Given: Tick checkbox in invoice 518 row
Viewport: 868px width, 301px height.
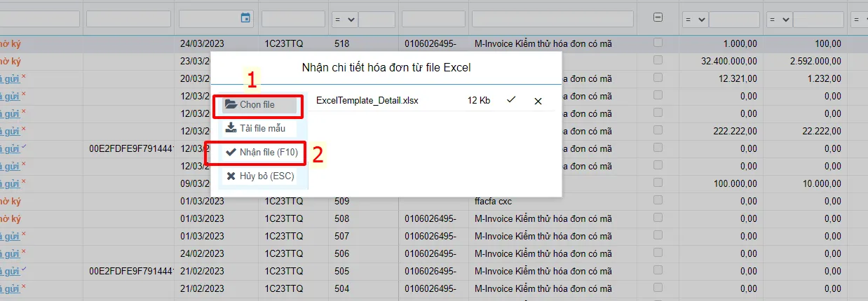Looking at the screenshot, I should [658, 43].
